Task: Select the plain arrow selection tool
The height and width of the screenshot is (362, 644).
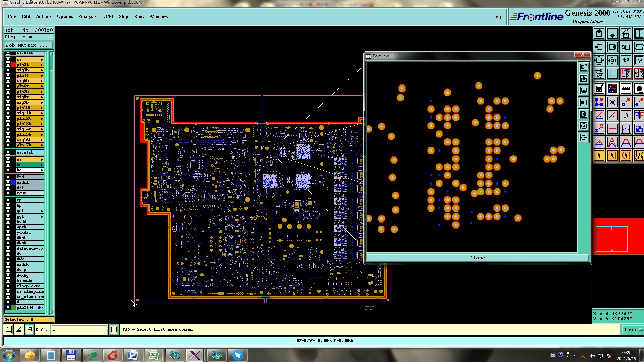Action: point(599,156)
